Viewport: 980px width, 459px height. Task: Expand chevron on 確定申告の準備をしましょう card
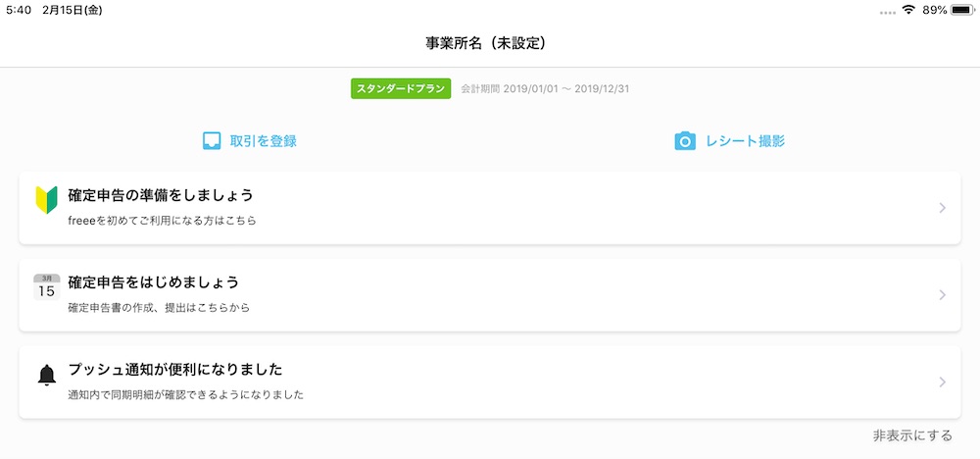942,208
